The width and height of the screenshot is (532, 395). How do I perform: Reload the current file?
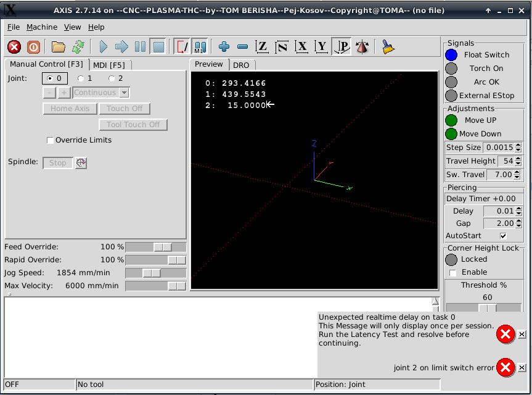pyautogui.click(x=78, y=47)
